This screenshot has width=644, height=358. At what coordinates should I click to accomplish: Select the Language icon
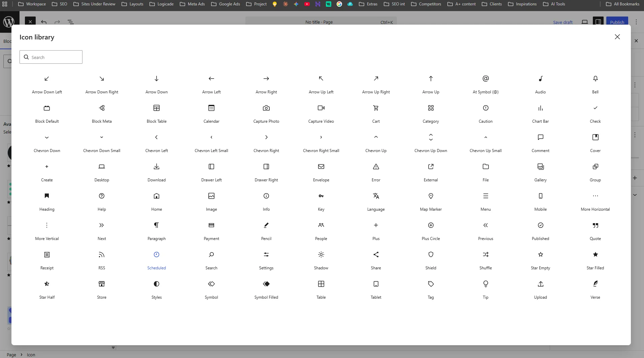point(376,196)
